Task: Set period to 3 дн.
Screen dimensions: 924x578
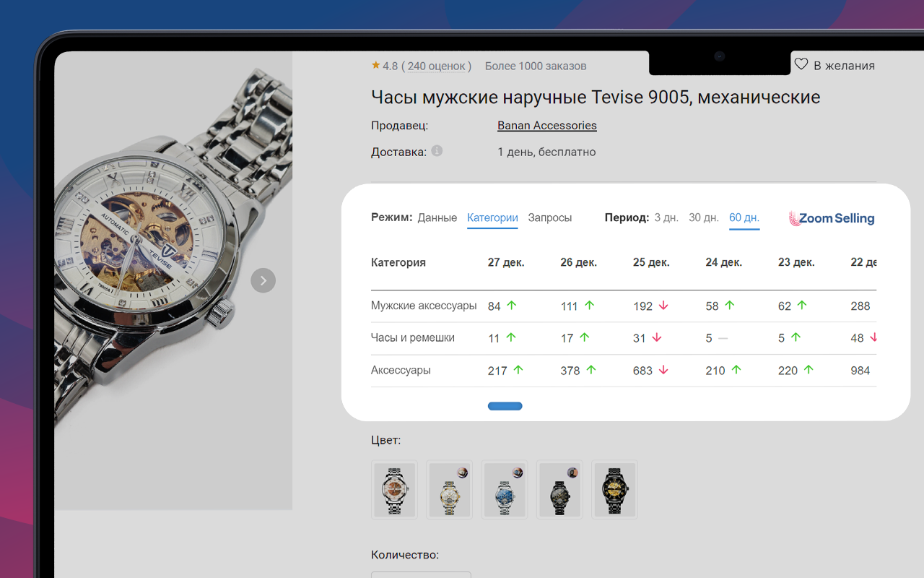Action: coord(666,217)
